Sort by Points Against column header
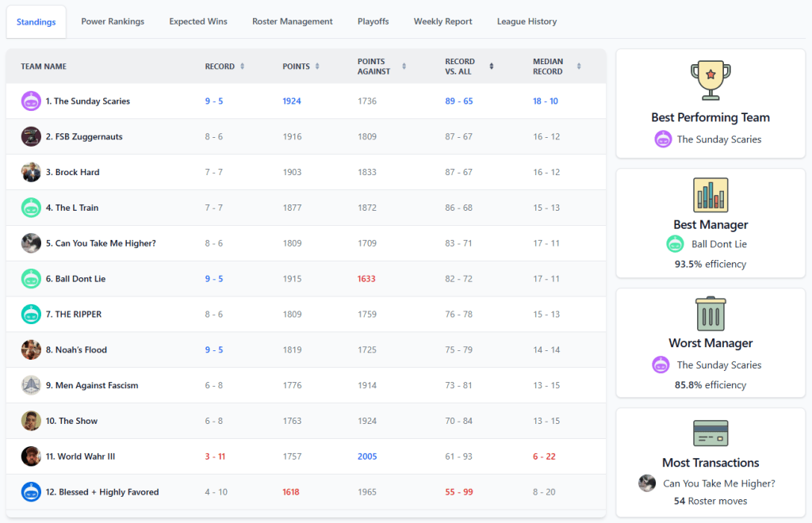Image resolution: width=812 pixels, height=523 pixels. click(x=381, y=67)
